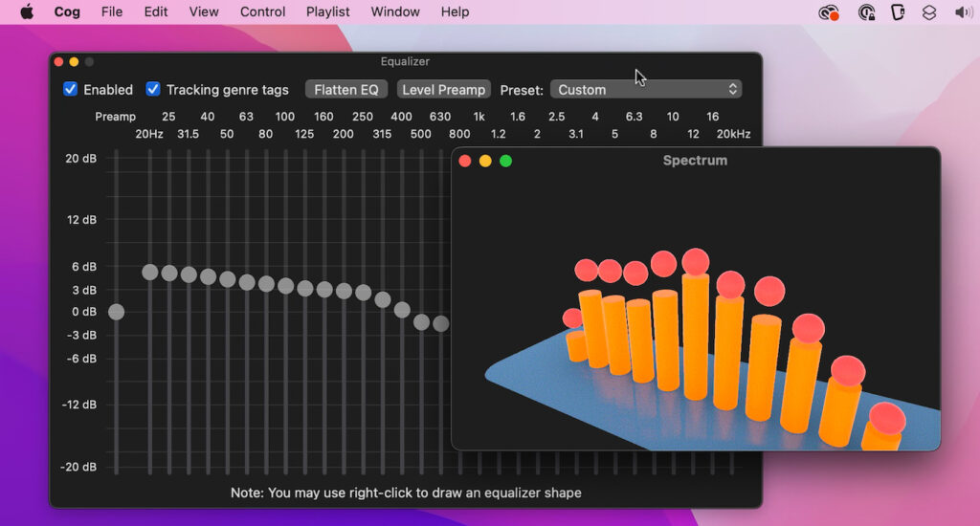The width and height of the screenshot is (980, 526).
Task: Click the -12 dB scale label
Action: 79,405
